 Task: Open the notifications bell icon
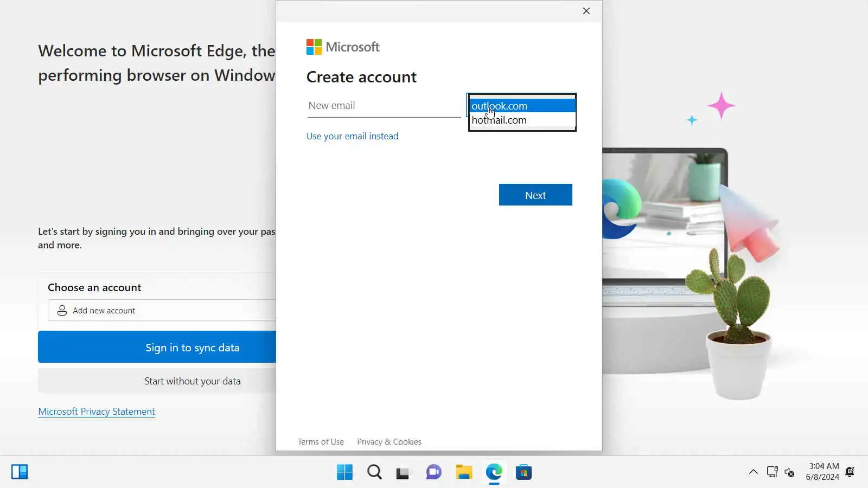pos(850,472)
